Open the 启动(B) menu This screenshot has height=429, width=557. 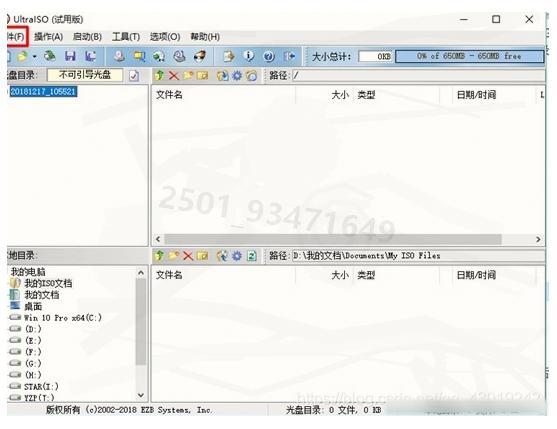[x=87, y=37]
